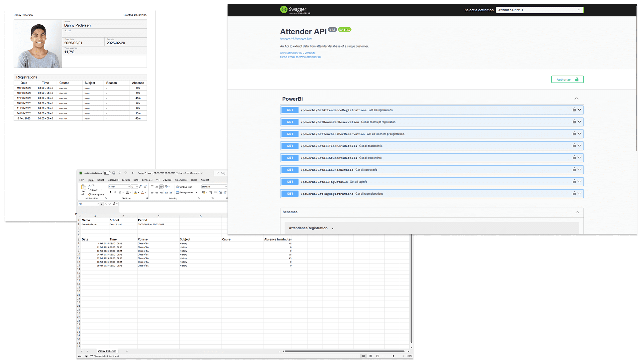Collapse the PowerBi section
This screenshot has height=364, width=643.
click(576, 99)
